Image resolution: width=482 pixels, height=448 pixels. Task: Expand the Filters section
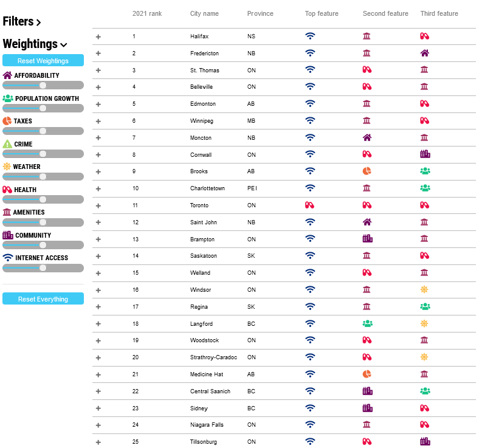(22, 21)
